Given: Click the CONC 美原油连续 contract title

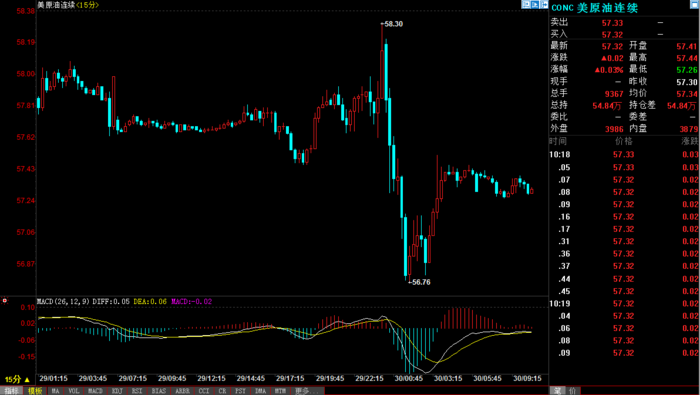Looking at the screenshot, I should 594,8.
